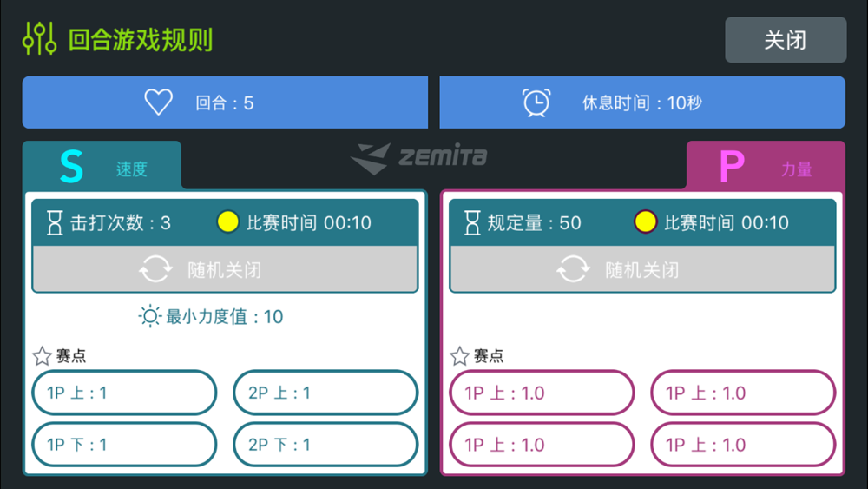The width and height of the screenshot is (868, 489).
Task: Click the refresh icon in power 随机关闭
Action: click(573, 270)
